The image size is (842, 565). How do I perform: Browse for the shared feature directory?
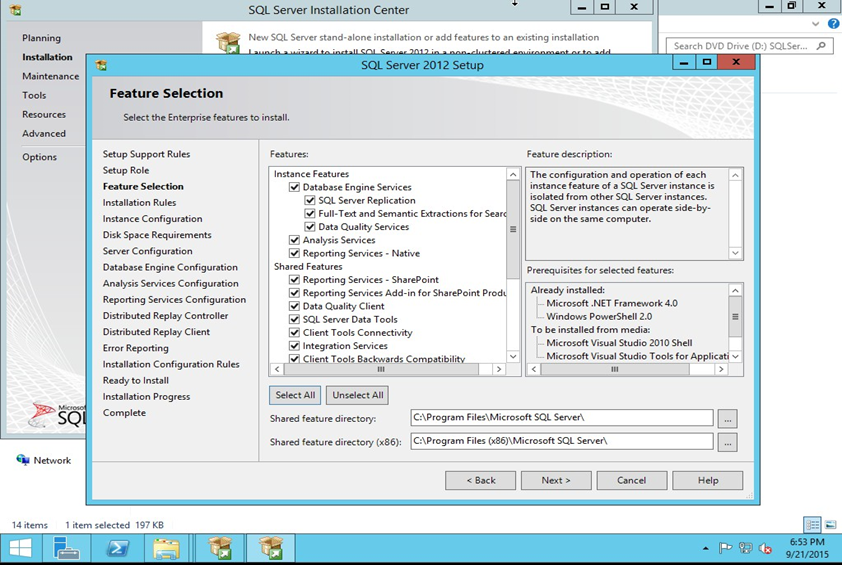728,418
